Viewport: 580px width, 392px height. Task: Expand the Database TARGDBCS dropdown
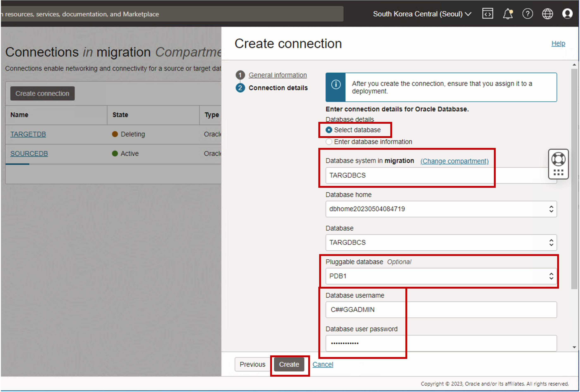click(551, 242)
